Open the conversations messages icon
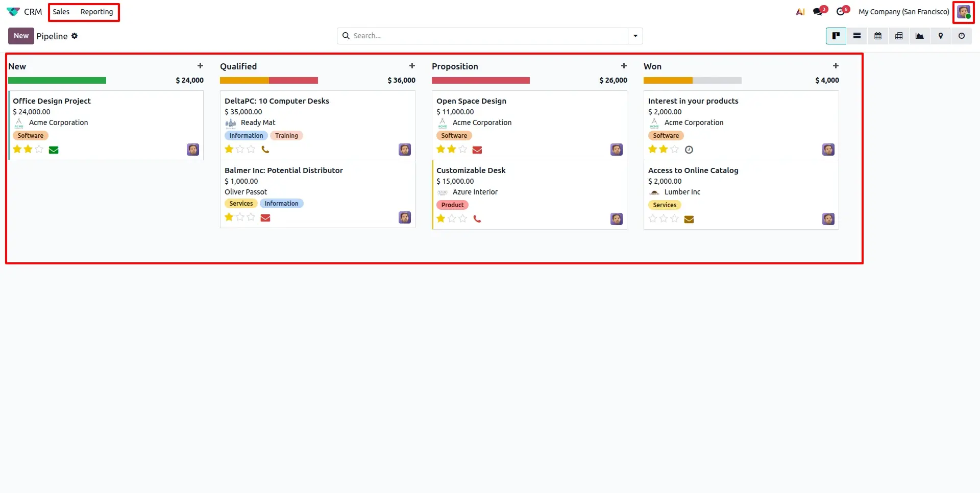Image resolution: width=980 pixels, height=493 pixels. tap(818, 12)
